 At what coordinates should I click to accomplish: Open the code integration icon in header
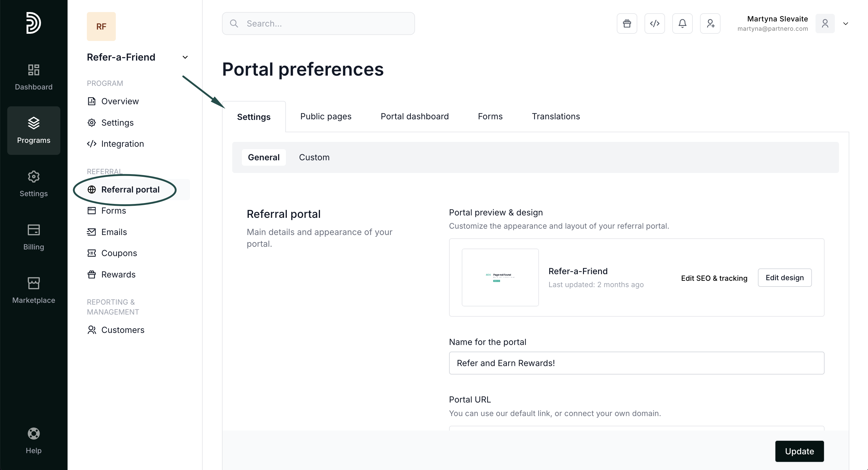tap(654, 23)
